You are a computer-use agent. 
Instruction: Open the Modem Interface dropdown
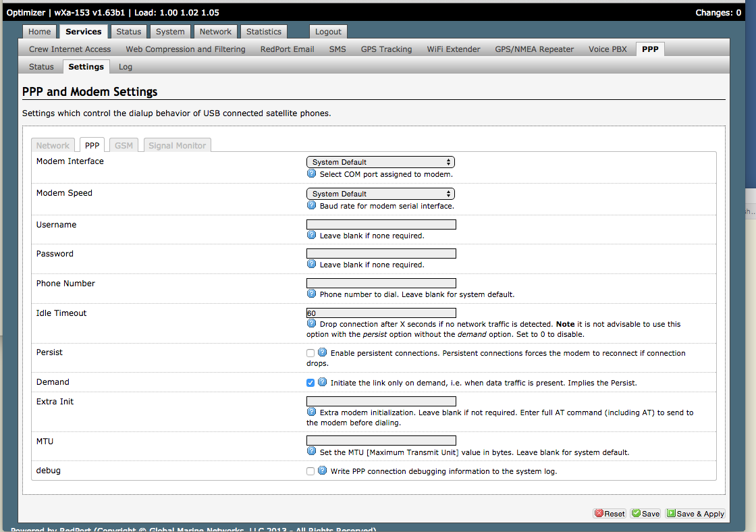pos(380,161)
